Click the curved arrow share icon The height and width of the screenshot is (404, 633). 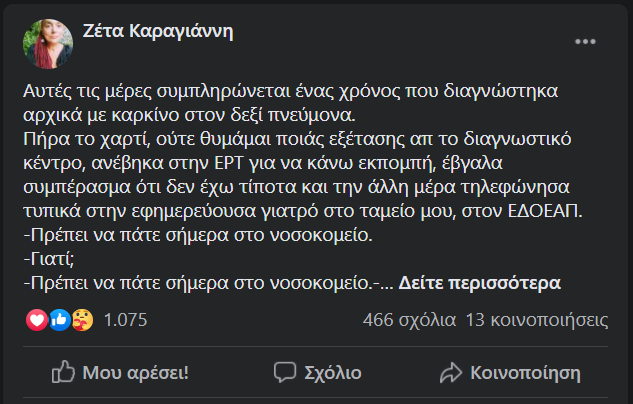coord(451,372)
